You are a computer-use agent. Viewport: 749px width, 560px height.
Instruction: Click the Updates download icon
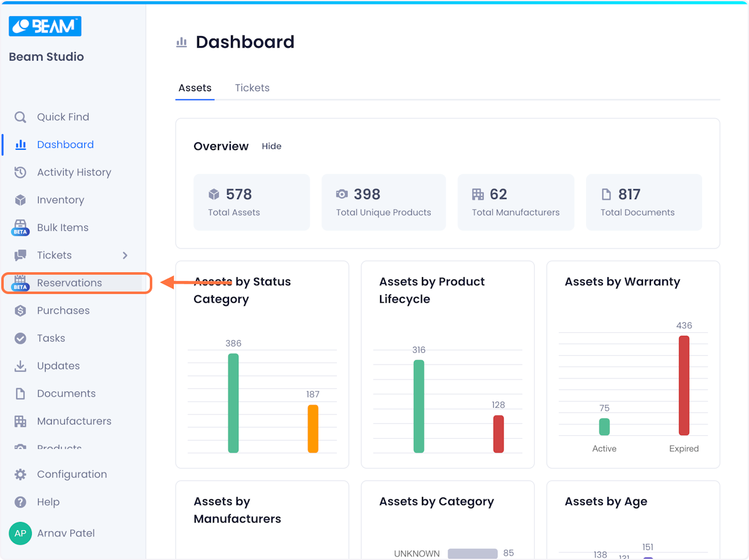(x=20, y=366)
